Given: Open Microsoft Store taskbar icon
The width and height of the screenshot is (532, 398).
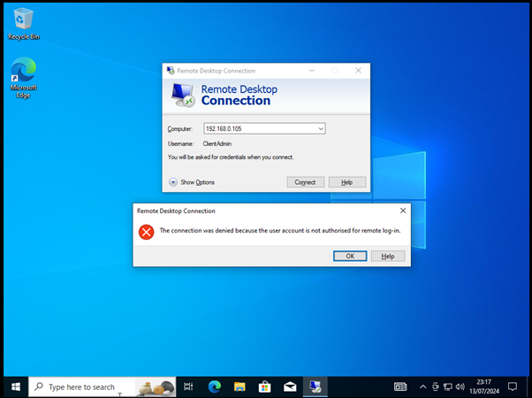Looking at the screenshot, I should 263,387.
